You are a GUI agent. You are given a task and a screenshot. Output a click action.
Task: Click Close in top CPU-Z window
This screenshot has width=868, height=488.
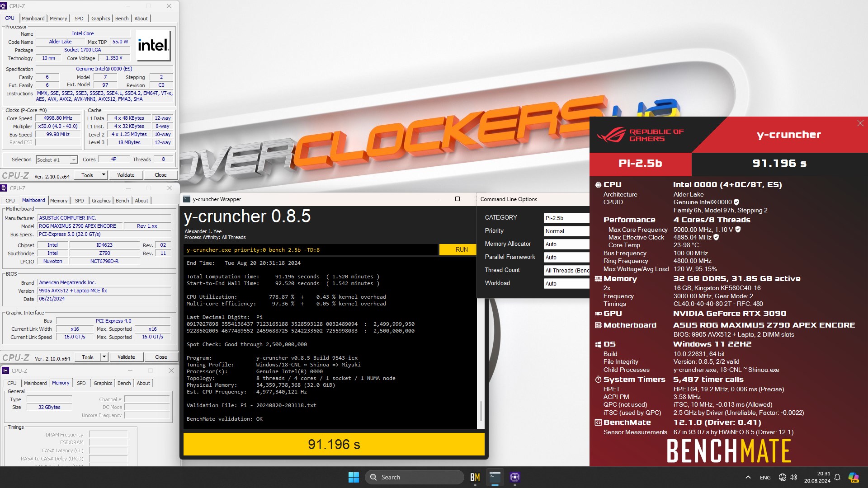point(160,175)
